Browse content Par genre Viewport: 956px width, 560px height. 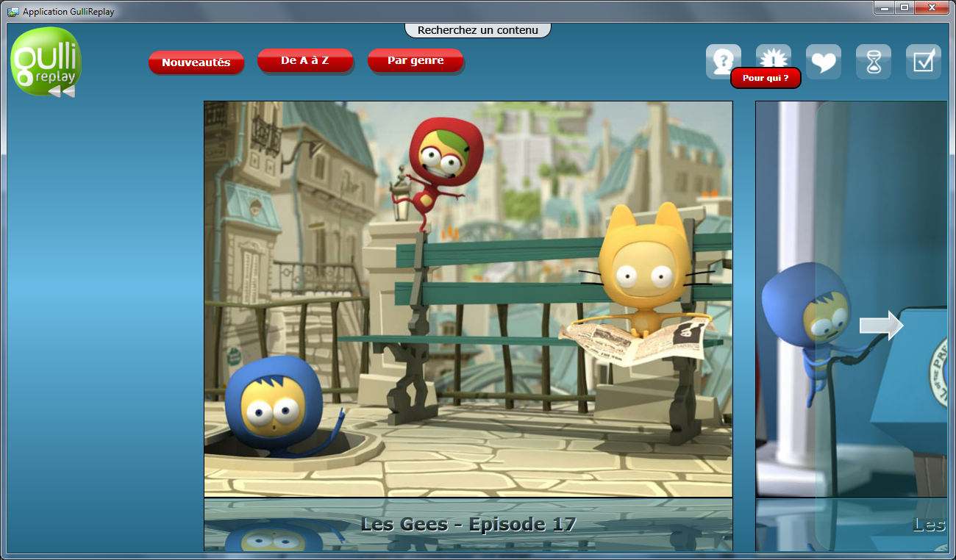click(415, 60)
